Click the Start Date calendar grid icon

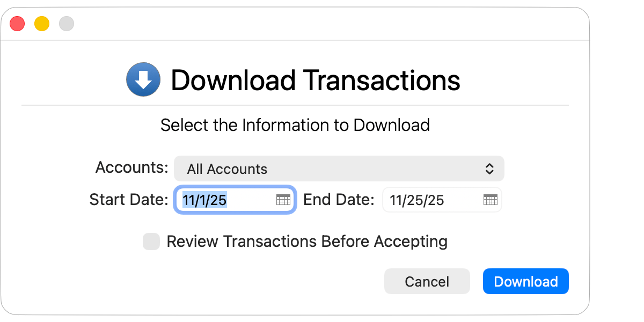click(x=283, y=200)
